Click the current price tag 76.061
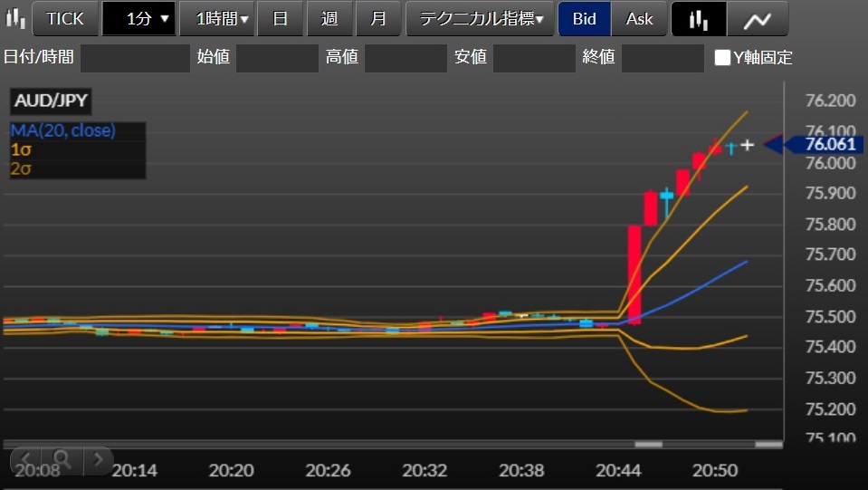This screenshot has height=490, width=868. (830, 144)
